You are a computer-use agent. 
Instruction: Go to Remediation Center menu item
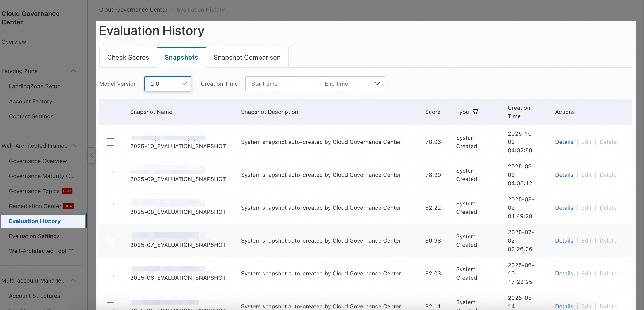tap(35, 206)
